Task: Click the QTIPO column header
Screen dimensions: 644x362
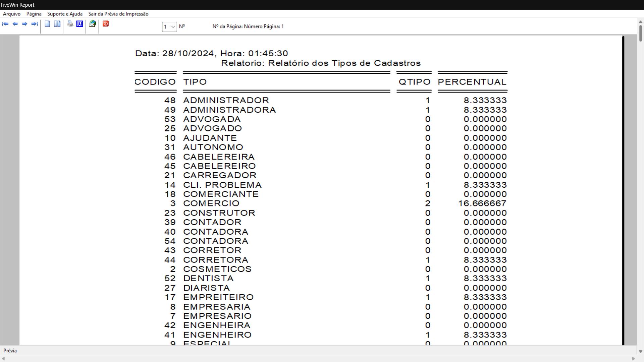Action: 415,82
